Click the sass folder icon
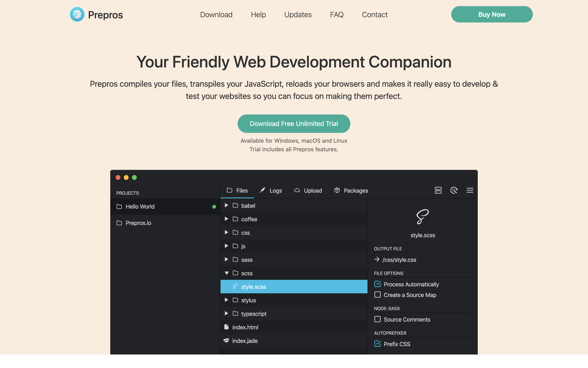Viewport: 588px width, 368px height. (x=235, y=259)
